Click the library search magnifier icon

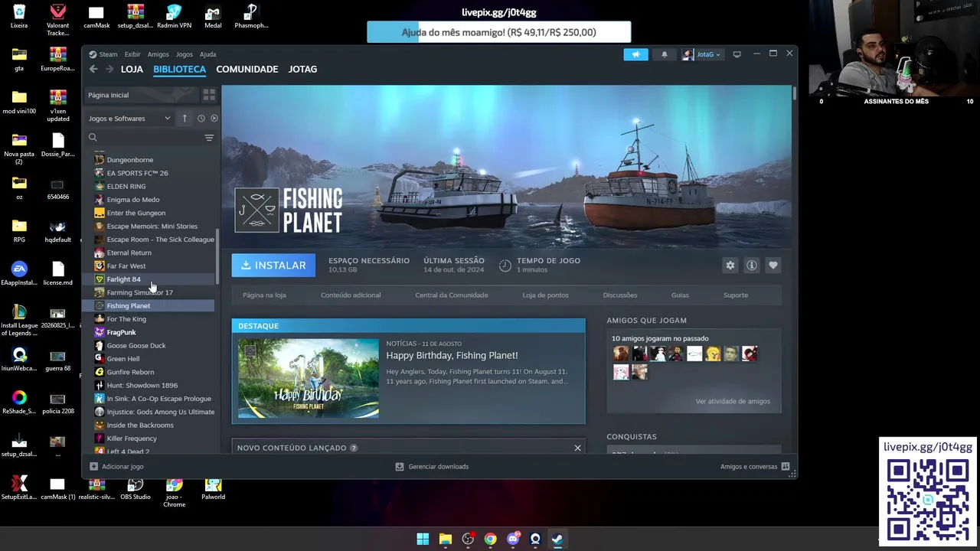pos(93,138)
